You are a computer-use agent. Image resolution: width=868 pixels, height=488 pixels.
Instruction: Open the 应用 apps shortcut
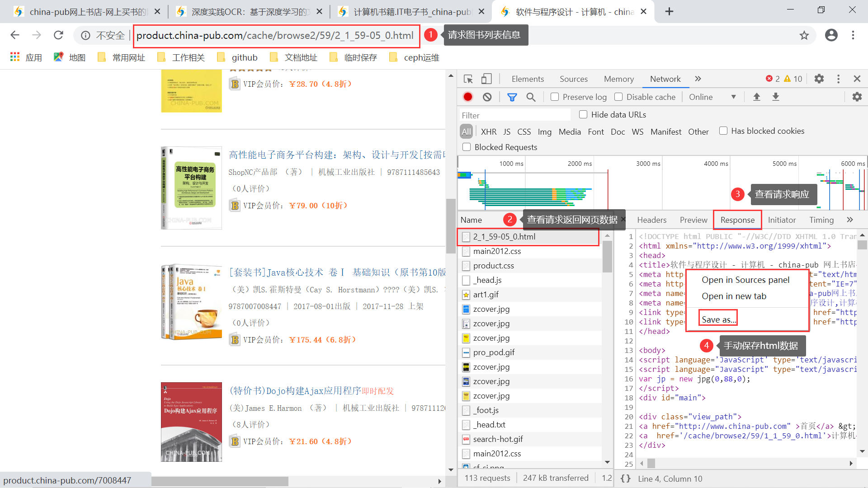tap(26, 57)
